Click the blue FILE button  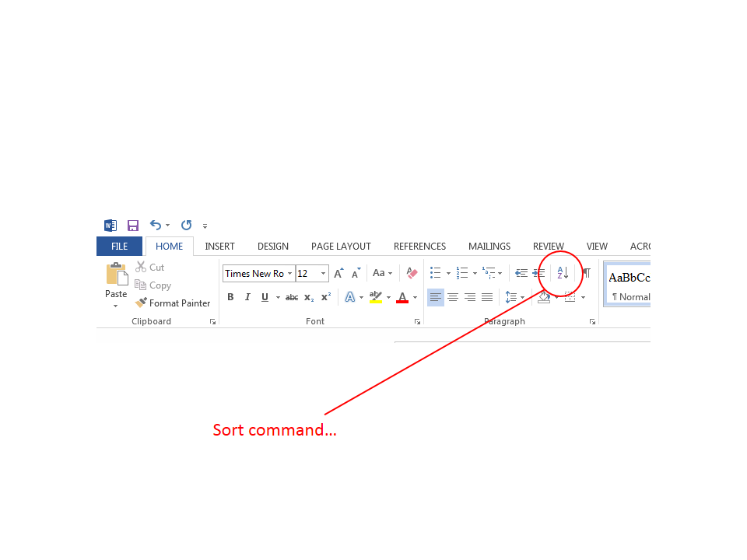[x=119, y=247]
